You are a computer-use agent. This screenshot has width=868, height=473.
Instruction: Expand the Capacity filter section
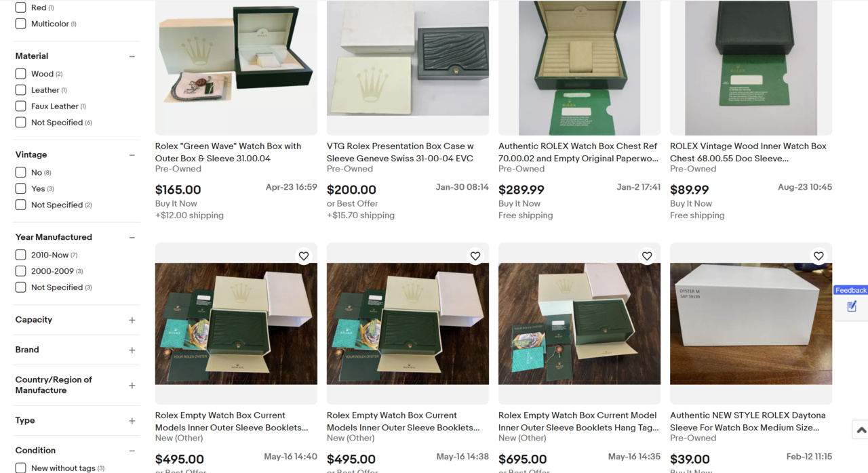click(132, 320)
